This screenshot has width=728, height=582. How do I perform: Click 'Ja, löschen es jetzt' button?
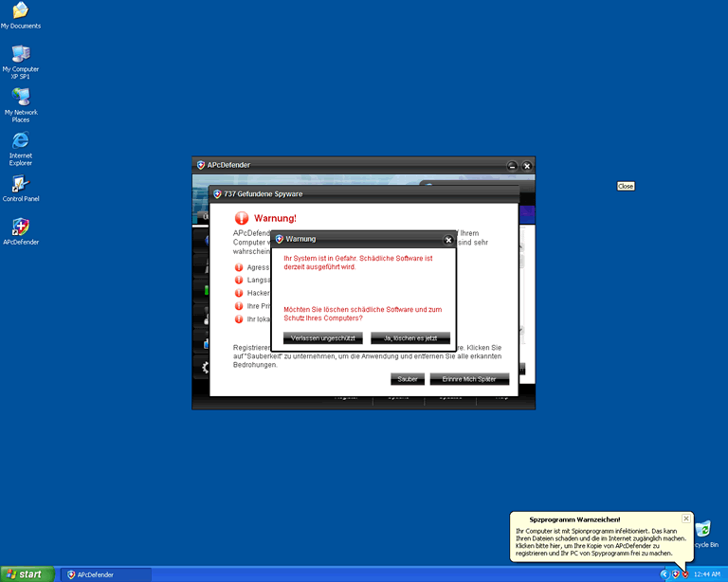click(409, 338)
